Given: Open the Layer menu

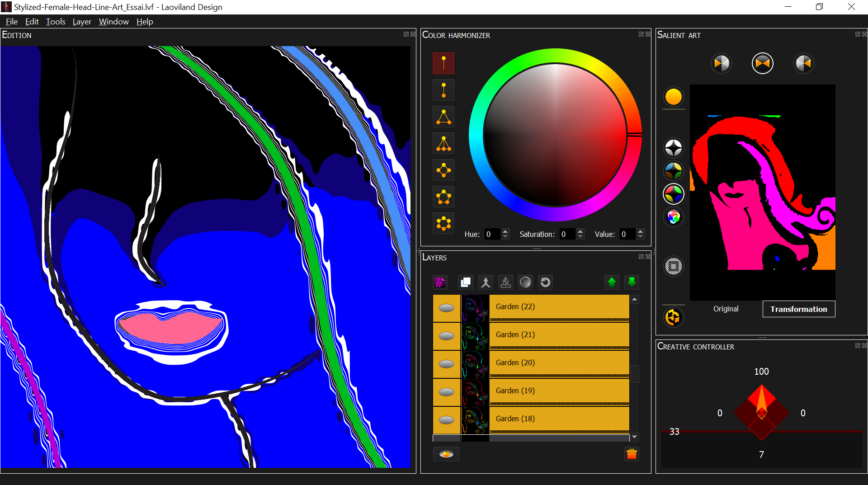Looking at the screenshot, I should tap(82, 22).
